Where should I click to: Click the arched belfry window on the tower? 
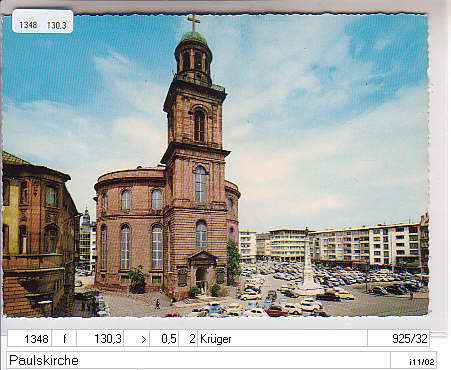199,125
